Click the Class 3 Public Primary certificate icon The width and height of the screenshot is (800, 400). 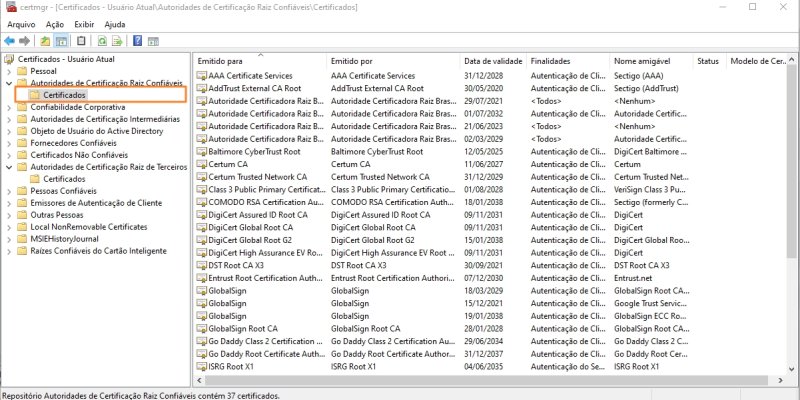(202, 189)
